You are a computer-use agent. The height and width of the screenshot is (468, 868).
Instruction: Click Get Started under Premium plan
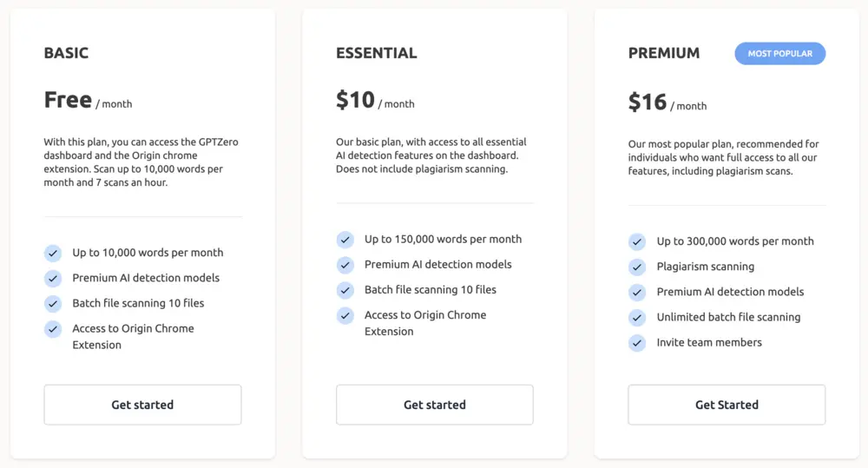727,405
